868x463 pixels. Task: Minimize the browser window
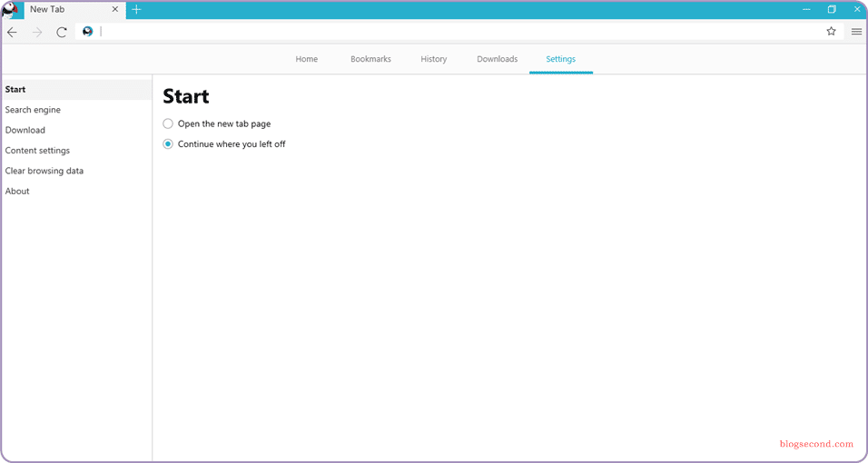coord(806,9)
